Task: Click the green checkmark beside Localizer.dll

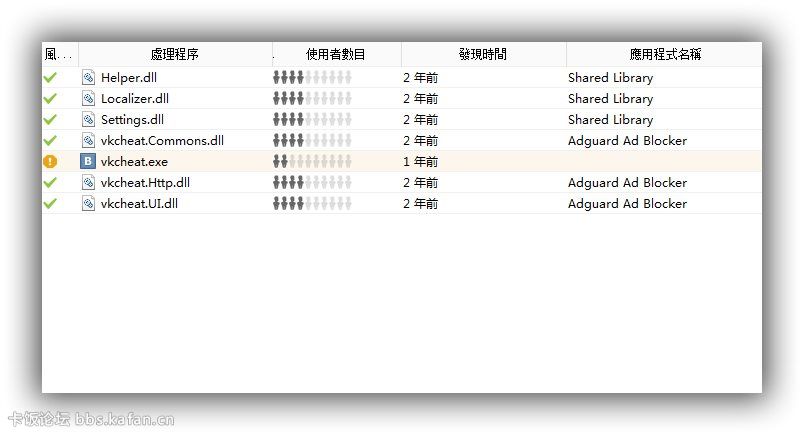Action: 50,98
